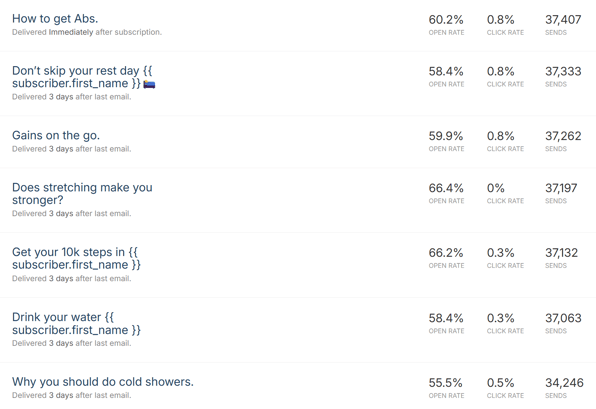The width and height of the screenshot is (596, 409).
Task: Open 'Why you should do cold showers.' email
Action: 103,382
